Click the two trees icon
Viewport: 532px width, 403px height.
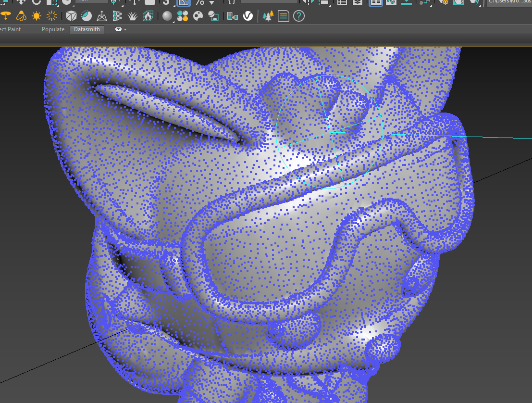point(268,16)
